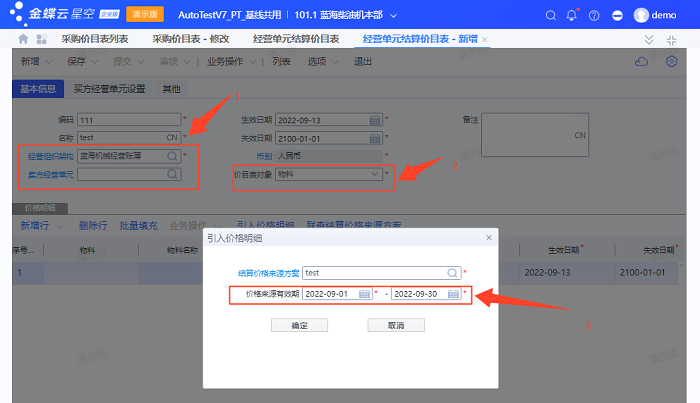The width and height of the screenshot is (700, 403).
Task: Select the 买方经营单元设置 tab
Action: click(x=109, y=89)
